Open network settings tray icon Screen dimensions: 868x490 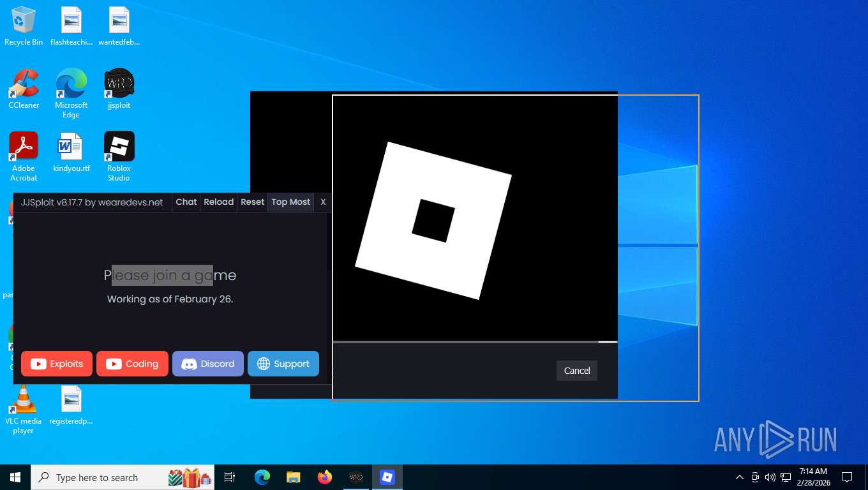(786, 477)
